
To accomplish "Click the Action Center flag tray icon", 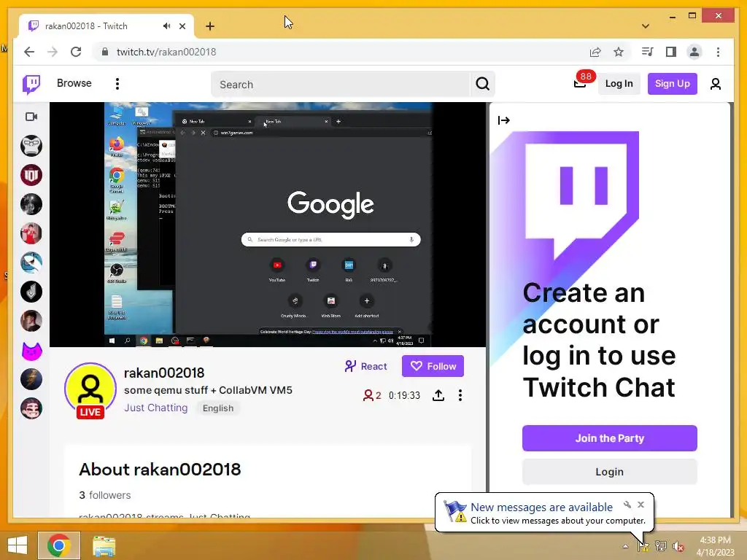I will 643,546.
